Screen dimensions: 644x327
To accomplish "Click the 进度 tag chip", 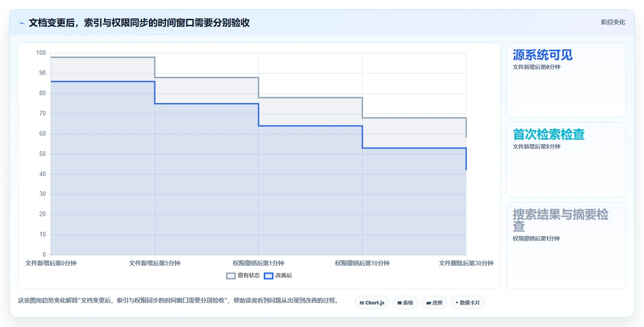I will tap(434, 303).
